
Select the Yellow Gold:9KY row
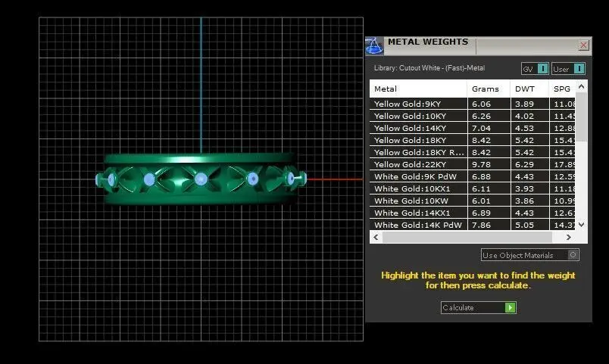473,104
